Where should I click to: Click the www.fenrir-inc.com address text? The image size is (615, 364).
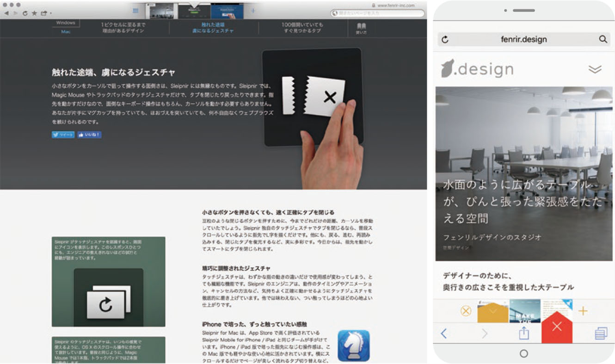click(x=396, y=5)
